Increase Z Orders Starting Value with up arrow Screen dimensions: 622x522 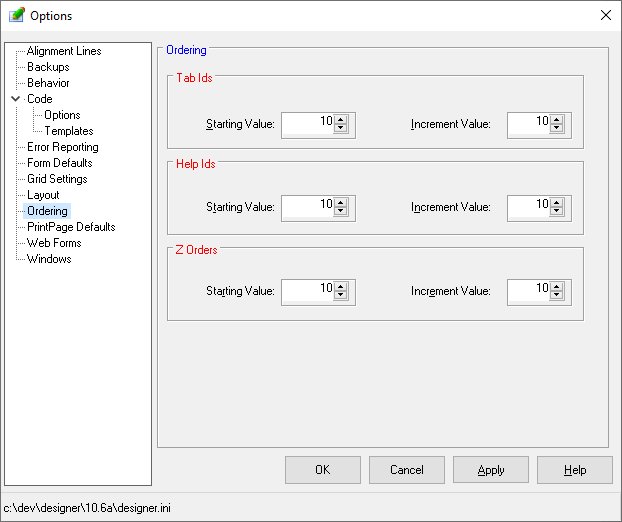pyautogui.click(x=341, y=286)
